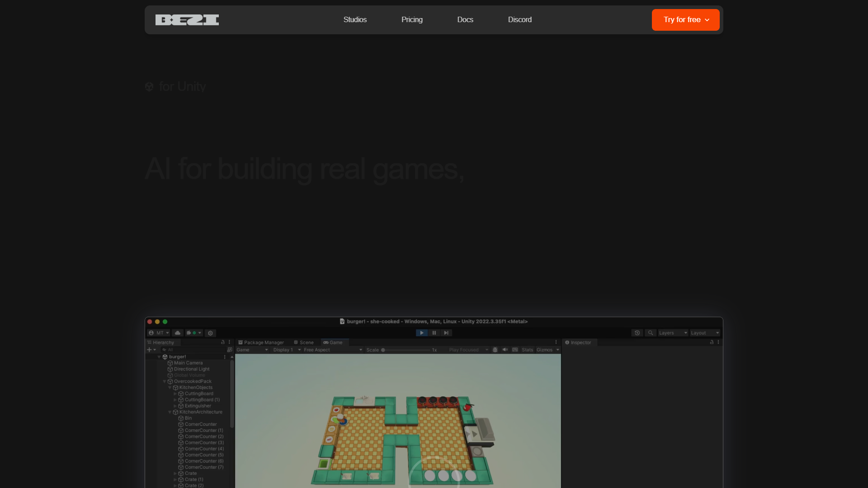The image size is (868, 488).
Task: Toggle the frame debugger bug icon
Action: (495, 350)
